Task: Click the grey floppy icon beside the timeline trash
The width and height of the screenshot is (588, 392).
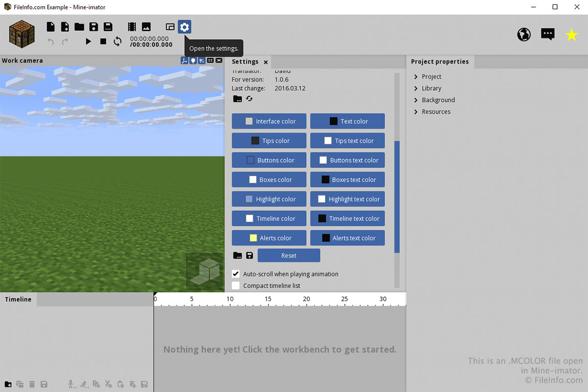Action: [44, 384]
